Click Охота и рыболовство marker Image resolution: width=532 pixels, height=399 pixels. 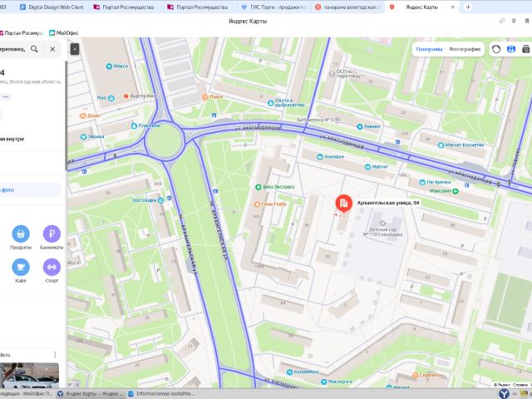point(271,102)
